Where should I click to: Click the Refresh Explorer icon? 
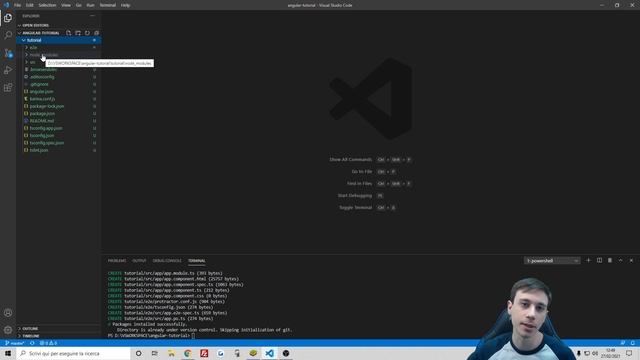coord(87,33)
